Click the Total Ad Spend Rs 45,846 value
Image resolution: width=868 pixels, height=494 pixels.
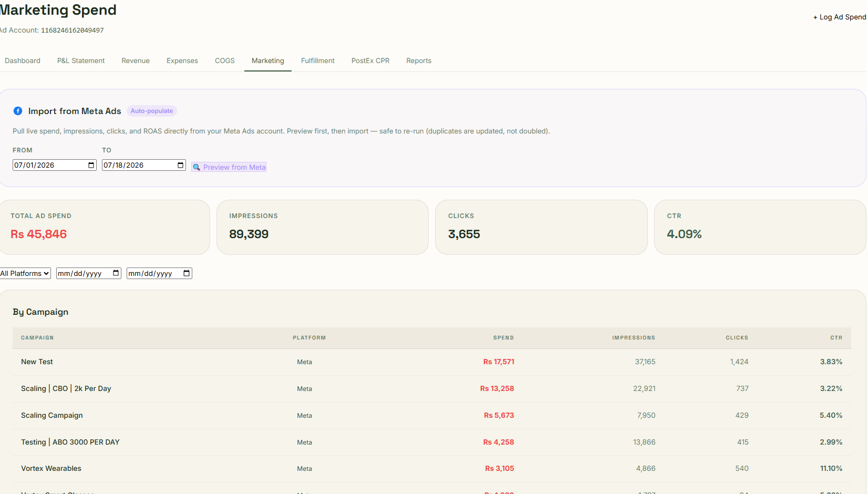[x=39, y=234]
